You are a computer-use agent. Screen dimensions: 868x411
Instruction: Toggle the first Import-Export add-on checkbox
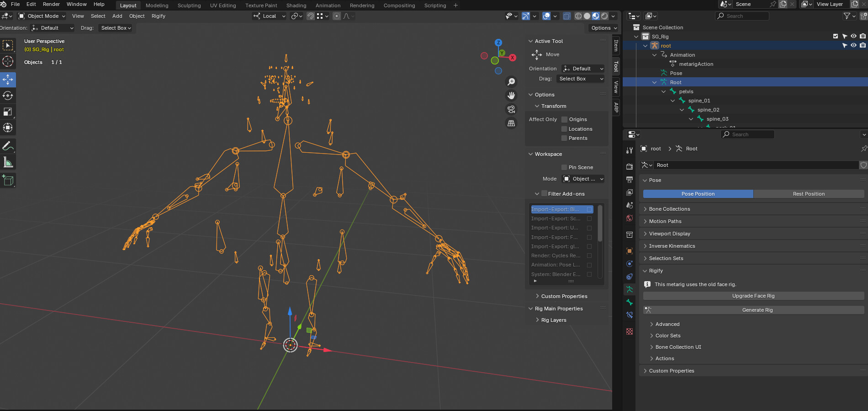(x=589, y=209)
